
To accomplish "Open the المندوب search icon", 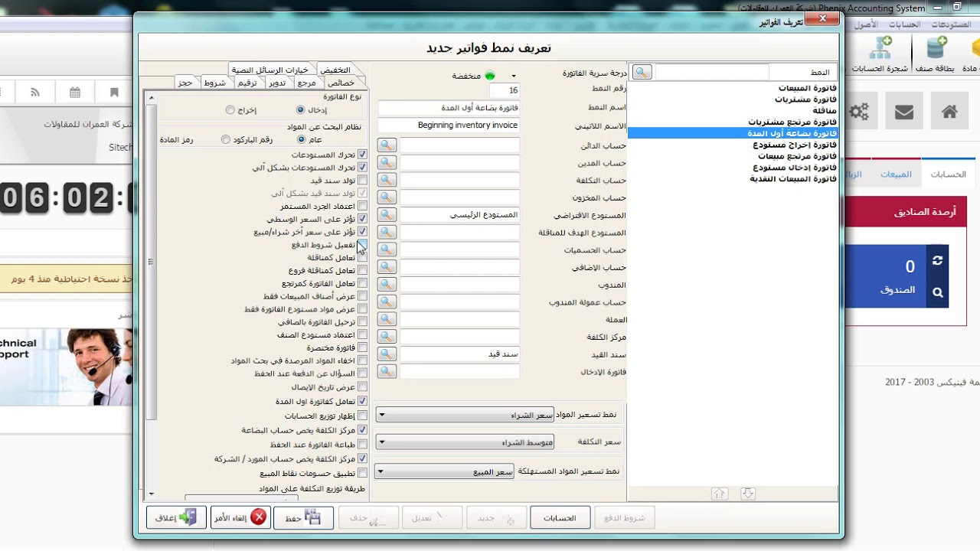I will [x=387, y=285].
